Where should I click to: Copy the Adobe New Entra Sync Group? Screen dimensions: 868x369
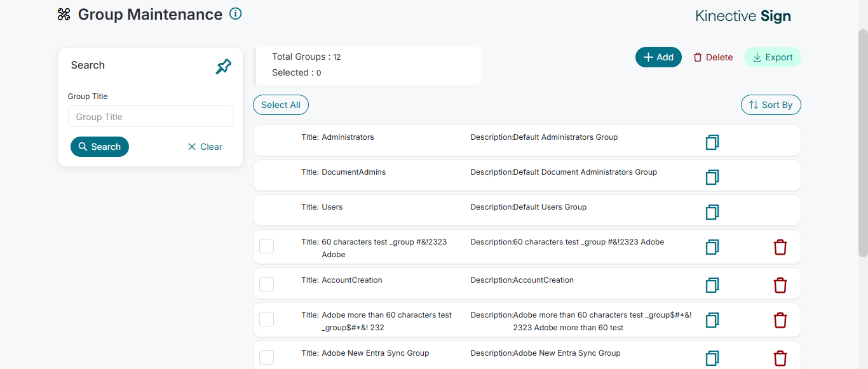point(712,358)
